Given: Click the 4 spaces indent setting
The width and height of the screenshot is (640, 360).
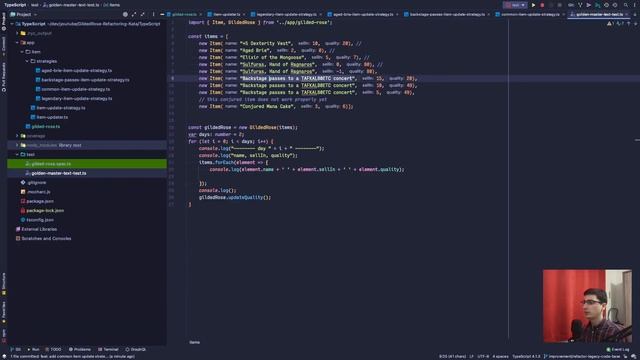Looking at the screenshot, I should (x=500, y=356).
